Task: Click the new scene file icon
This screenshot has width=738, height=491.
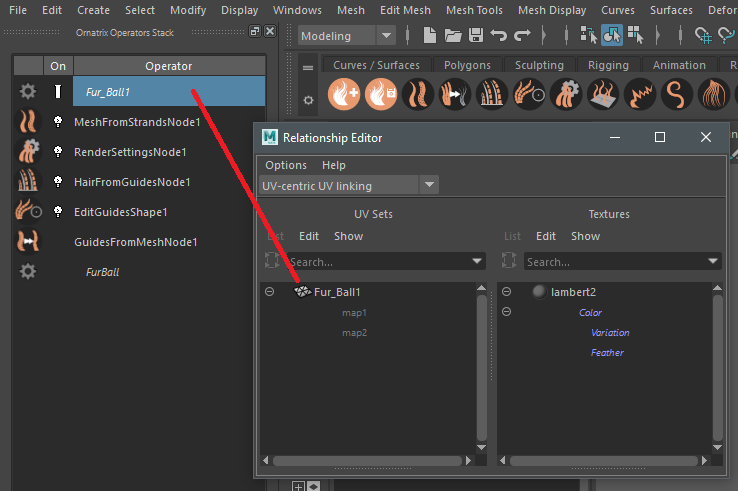Action: pos(430,36)
